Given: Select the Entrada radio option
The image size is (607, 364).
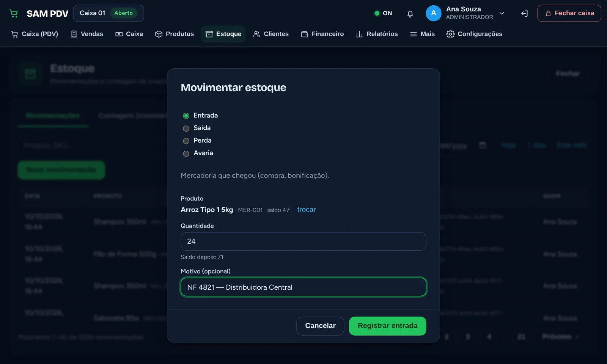Looking at the screenshot, I should pyautogui.click(x=186, y=116).
